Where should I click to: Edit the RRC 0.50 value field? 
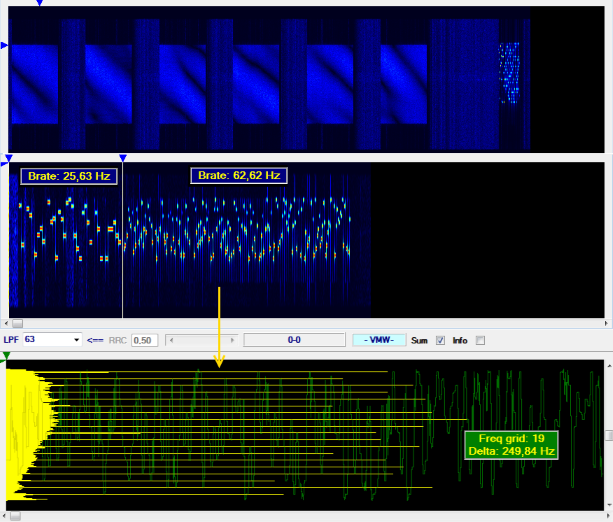(x=145, y=340)
